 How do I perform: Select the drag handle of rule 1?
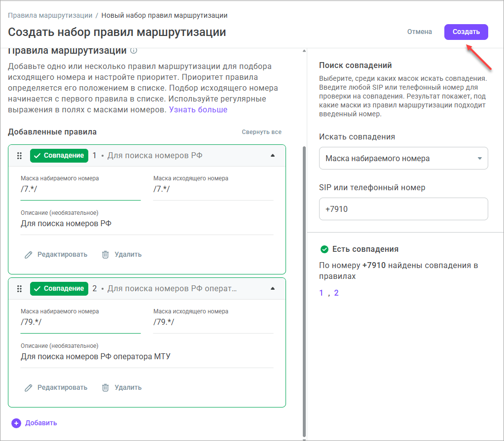point(19,155)
